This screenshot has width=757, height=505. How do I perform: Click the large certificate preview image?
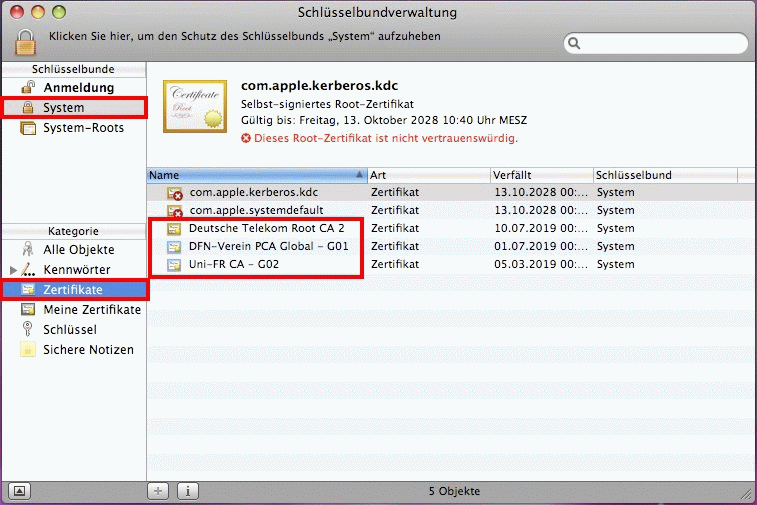click(195, 106)
